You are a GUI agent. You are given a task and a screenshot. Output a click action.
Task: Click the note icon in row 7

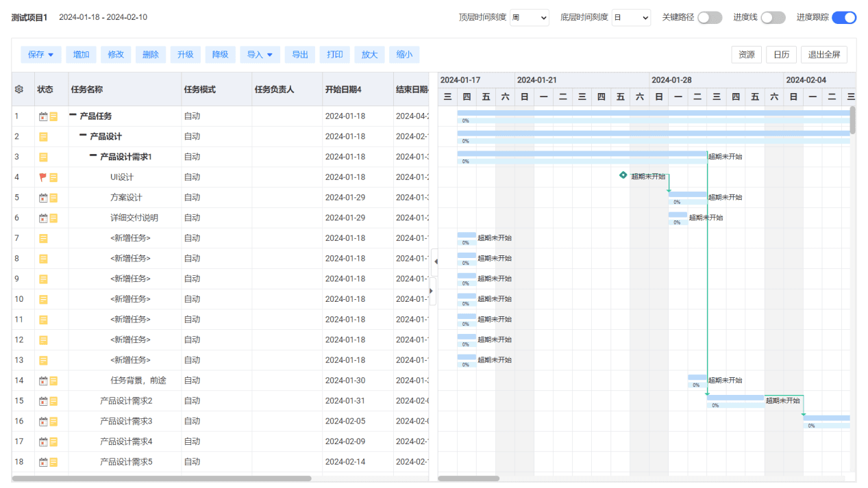coord(43,238)
